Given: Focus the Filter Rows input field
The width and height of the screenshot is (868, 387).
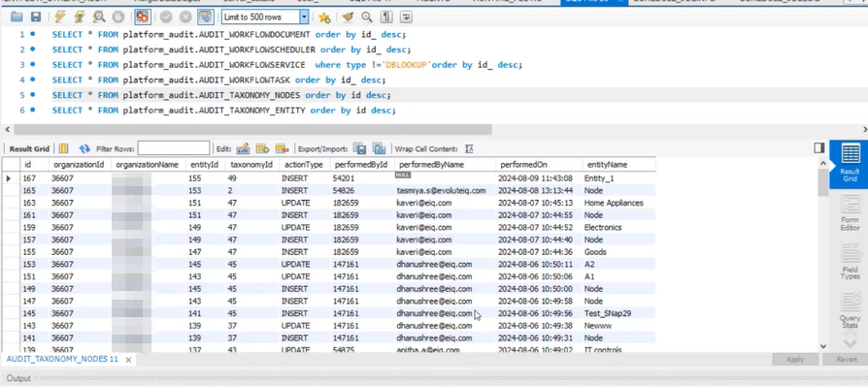Looking at the screenshot, I should (x=174, y=148).
